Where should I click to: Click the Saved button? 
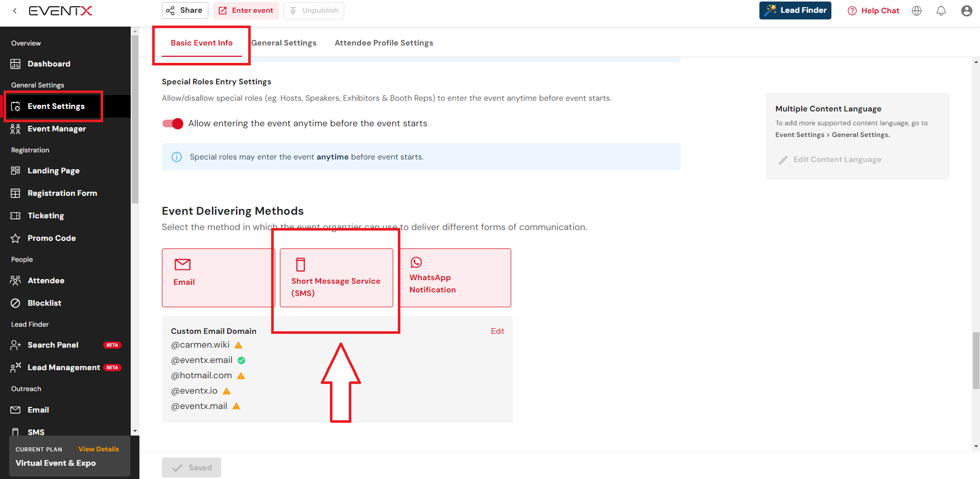pyautogui.click(x=192, y=468)
